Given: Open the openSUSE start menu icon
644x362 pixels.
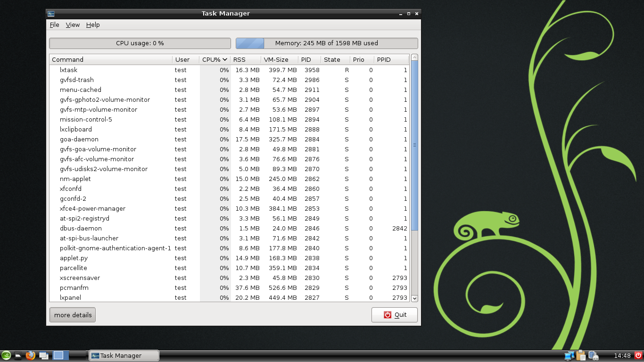Looking at the screenshot, I should pyautogui.click(x=6, y=355).
